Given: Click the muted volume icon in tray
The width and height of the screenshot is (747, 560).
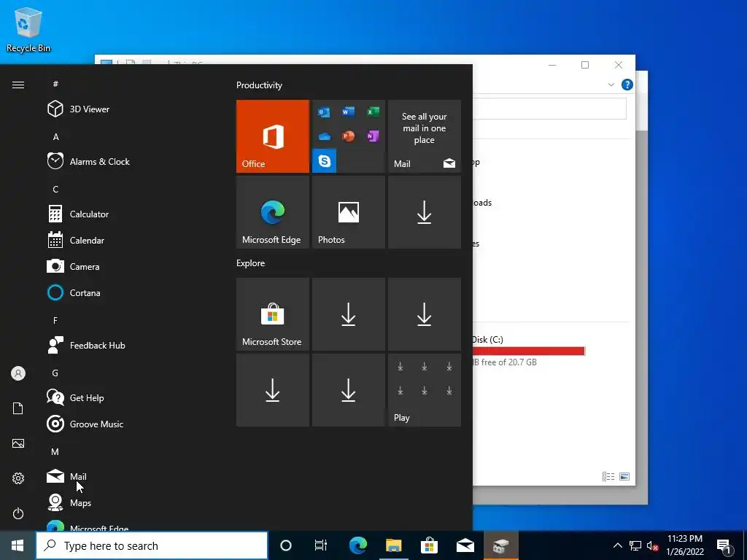Looking at the screenshot, I should [x=653, y=545].
